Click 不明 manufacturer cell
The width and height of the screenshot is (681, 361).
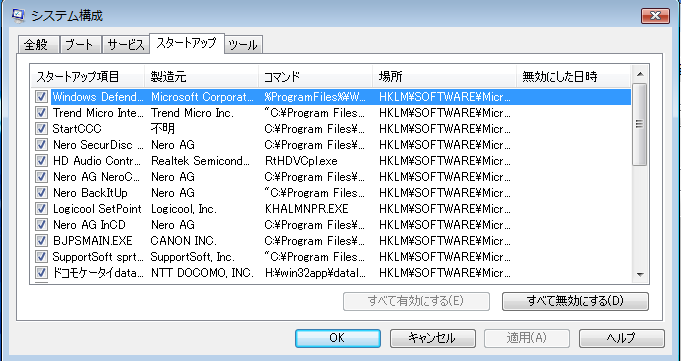pos(163,129)
